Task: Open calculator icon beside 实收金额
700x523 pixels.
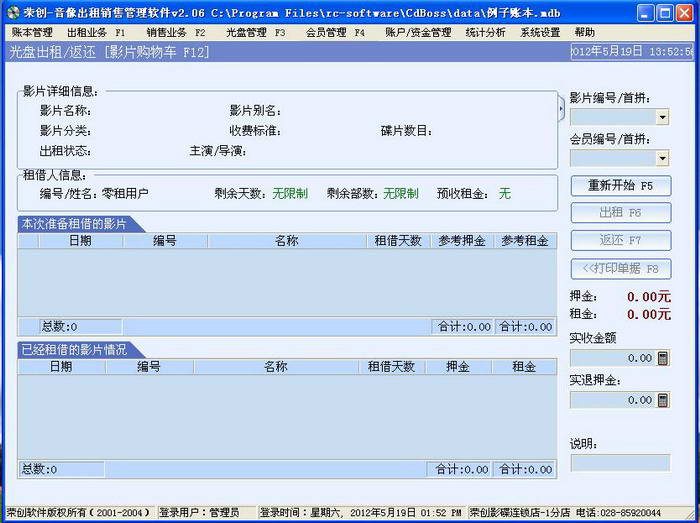Action: [x=663, y=358]
